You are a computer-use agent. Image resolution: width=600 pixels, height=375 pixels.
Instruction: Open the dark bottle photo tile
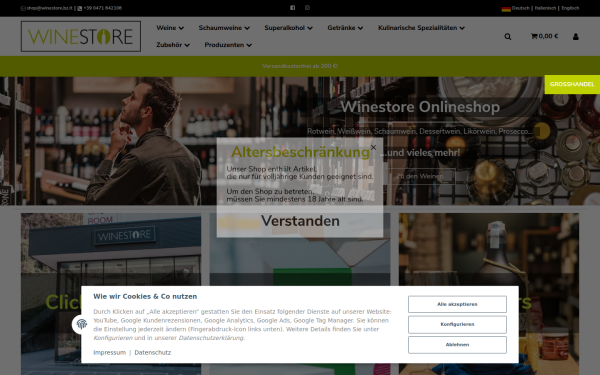pyautogui.click(x=489, y=294)
